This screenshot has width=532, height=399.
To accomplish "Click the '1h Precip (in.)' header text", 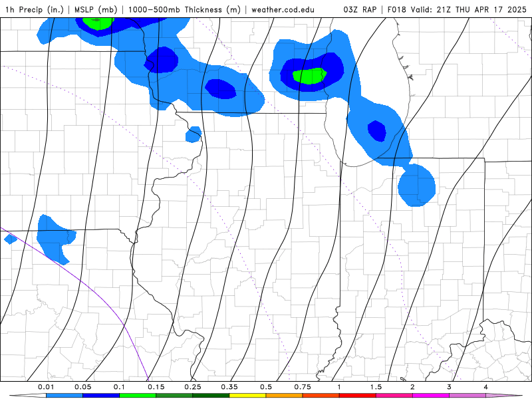I will click(x=35, y=9).
